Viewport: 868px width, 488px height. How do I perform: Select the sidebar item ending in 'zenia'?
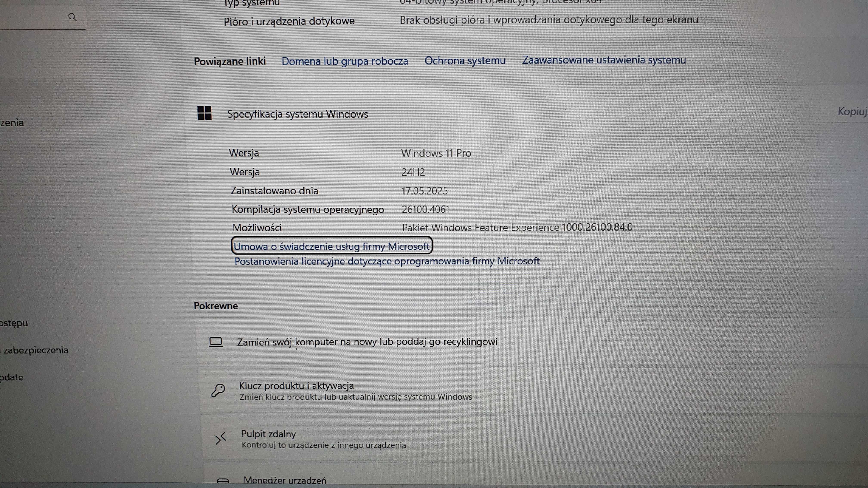12,123
